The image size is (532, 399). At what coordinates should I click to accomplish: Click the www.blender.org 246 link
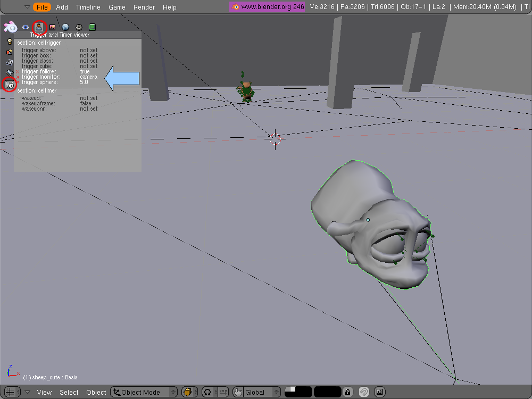pyautogui.click(x=268, y=7)
